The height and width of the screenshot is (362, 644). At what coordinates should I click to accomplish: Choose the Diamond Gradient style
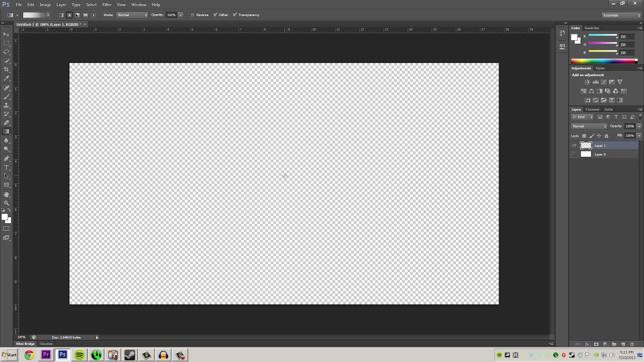click(x=94, y=15)
